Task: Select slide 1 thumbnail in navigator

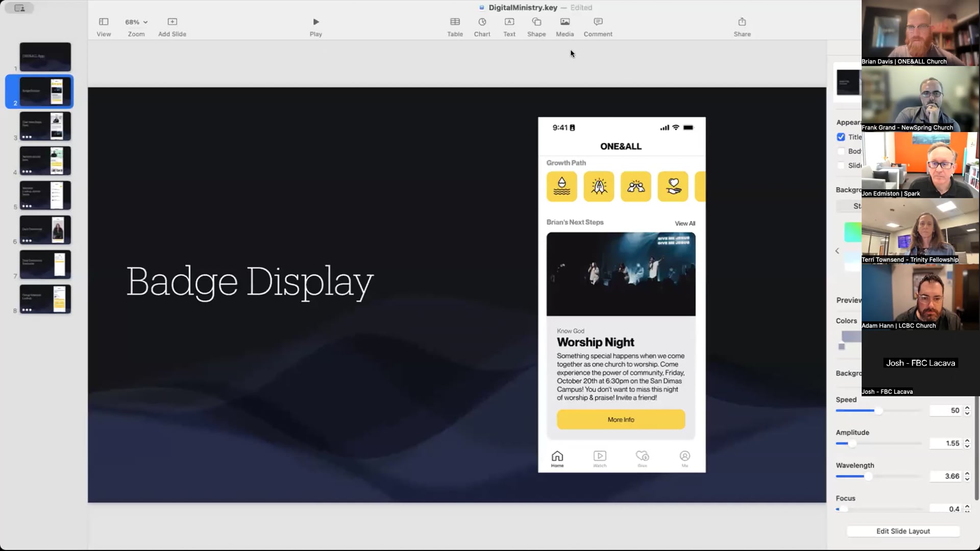Action: click(x=45, y=57)
